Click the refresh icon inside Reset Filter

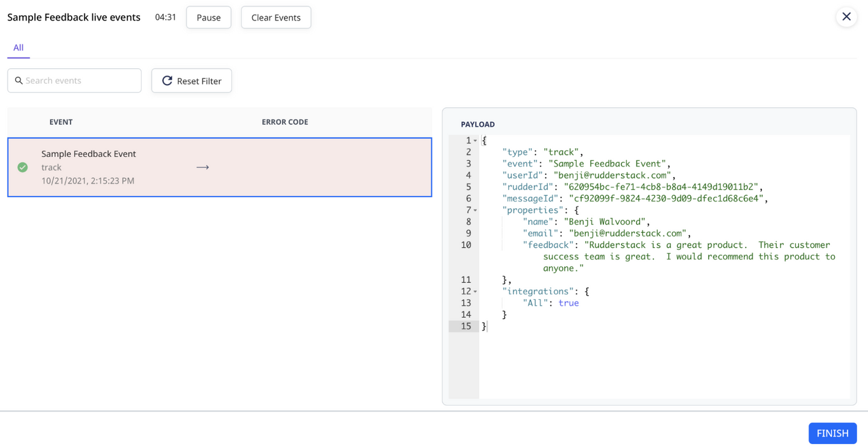[x=167, y=80]
